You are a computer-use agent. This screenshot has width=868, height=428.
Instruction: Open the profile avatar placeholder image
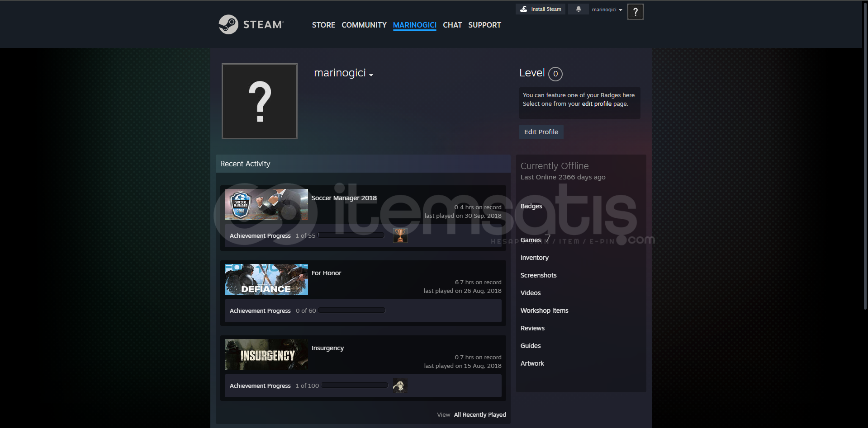click(260, 101)
